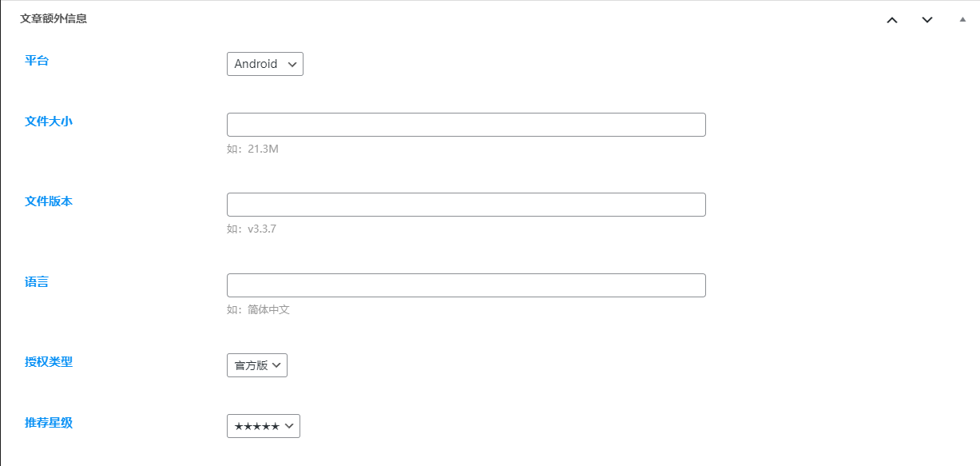Viewport: 980px width, 466px height.
Task: Collapse the 文章额外信息 panel with triangle toggle
Action: (962, 19)
